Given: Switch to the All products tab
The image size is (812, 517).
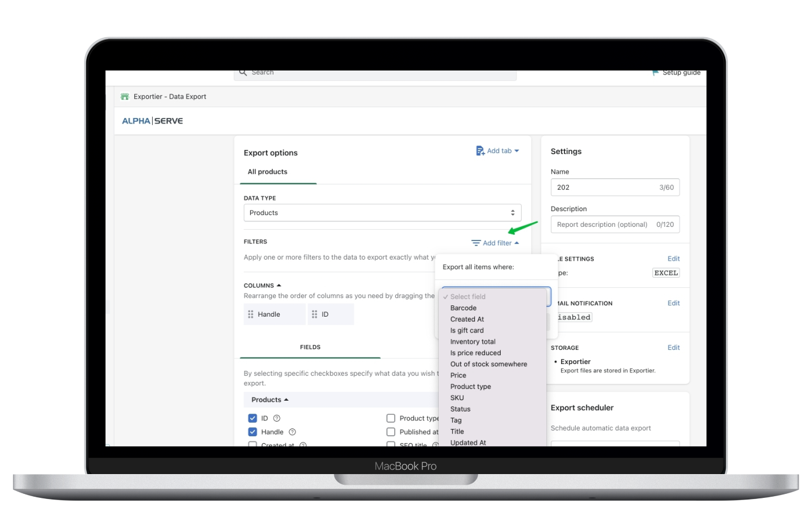Looking at the screenshot, I should pyautogui.click(x=267, y=172).
